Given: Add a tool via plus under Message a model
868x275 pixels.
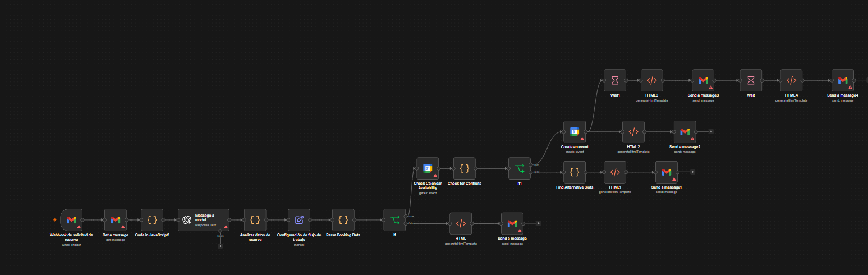Looking at the screenshot, I should point(220,246).
